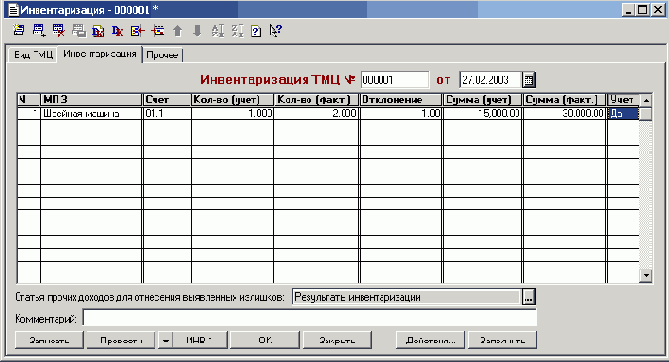Click the move row up arrow icon
669x362 pixels.
point(177,31)
